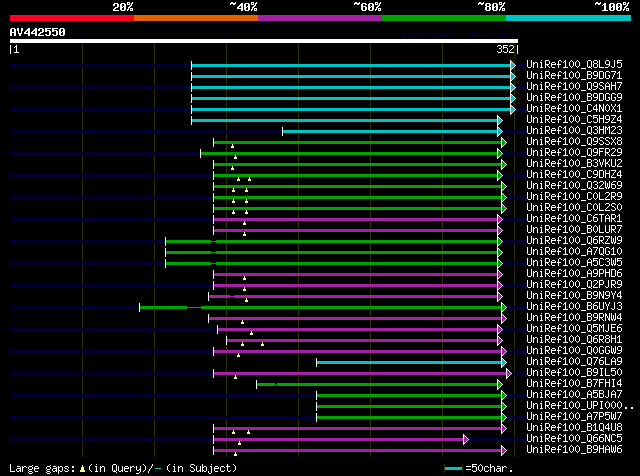Click the green ~80% identity legend segment
The width and height of the screenshot is (640, 476).
444,18
